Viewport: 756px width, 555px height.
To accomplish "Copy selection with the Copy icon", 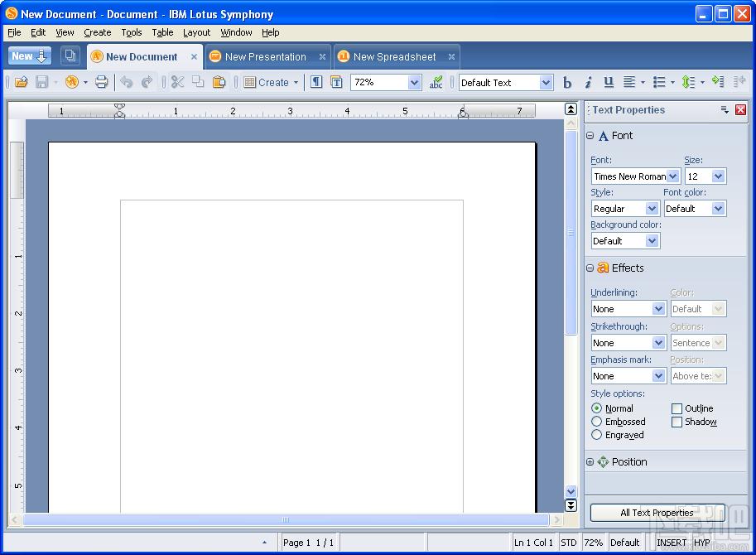I will pyautogui.click(x=198, y=82).
